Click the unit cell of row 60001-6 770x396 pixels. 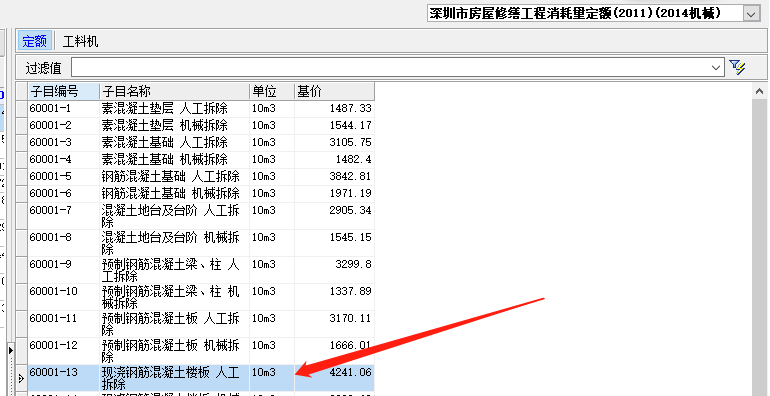pos(272,194)
